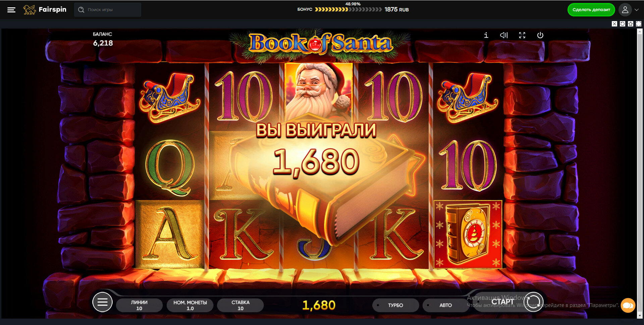Open the live chat support bubble
This screenshot has height=325, width=644.
point(628,305)
